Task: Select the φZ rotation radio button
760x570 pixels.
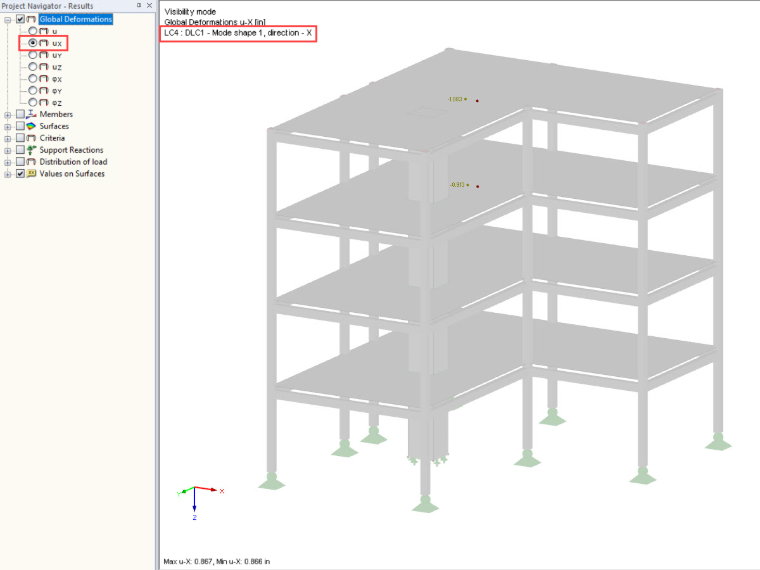Action: tap(32, 102)
